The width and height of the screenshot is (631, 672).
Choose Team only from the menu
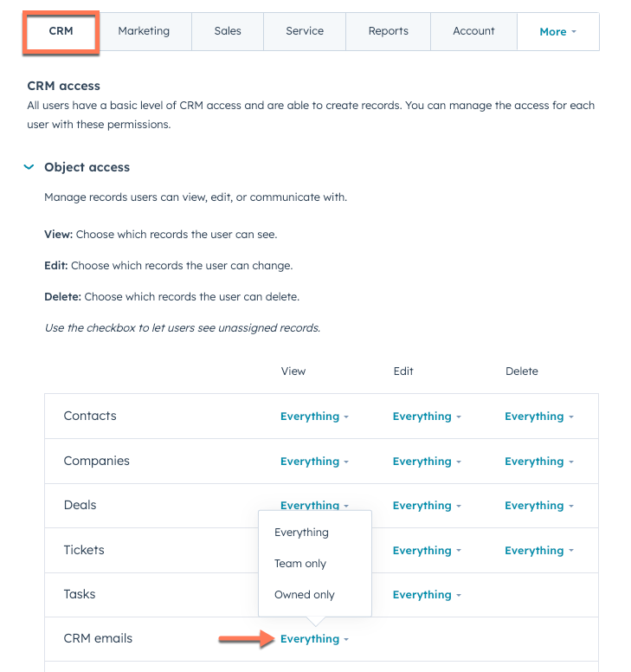pyautogui.click(x=300, y=564)
